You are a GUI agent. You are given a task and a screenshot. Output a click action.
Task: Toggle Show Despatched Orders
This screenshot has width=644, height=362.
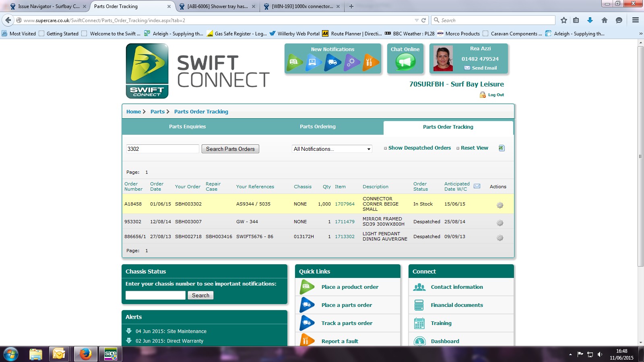[x=419, y=148]
